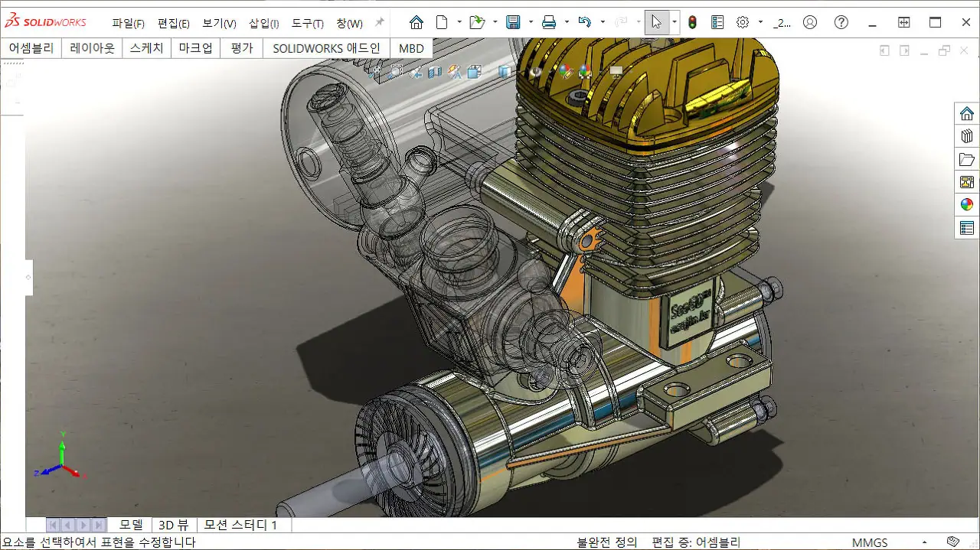Expand the Save dropdown arrow

point(531,22)
